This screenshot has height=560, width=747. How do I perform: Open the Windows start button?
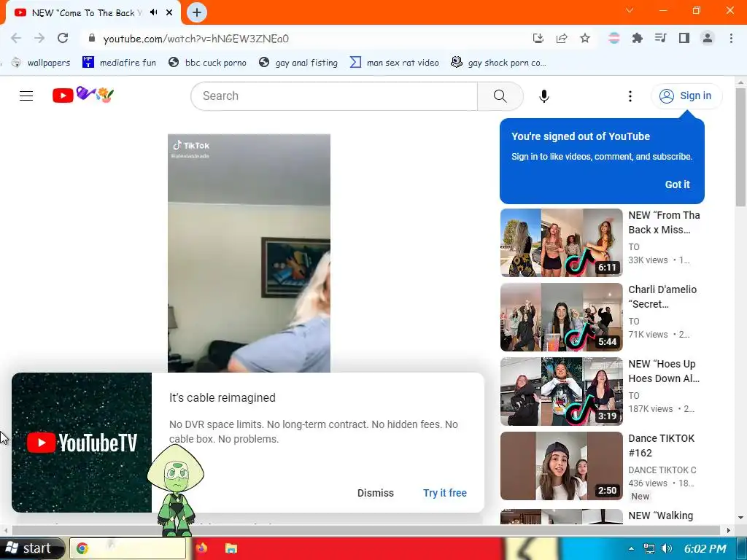(31, 548)
